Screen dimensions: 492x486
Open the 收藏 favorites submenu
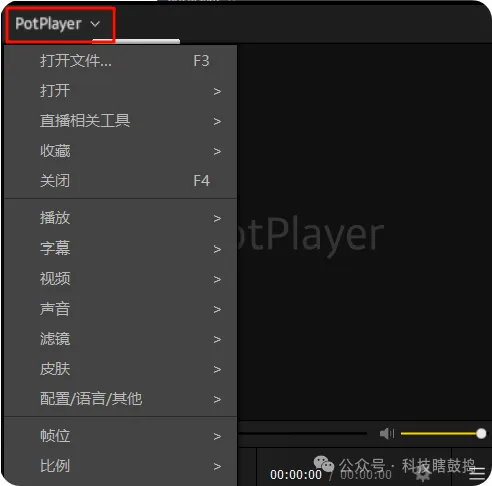click(121, 151)
